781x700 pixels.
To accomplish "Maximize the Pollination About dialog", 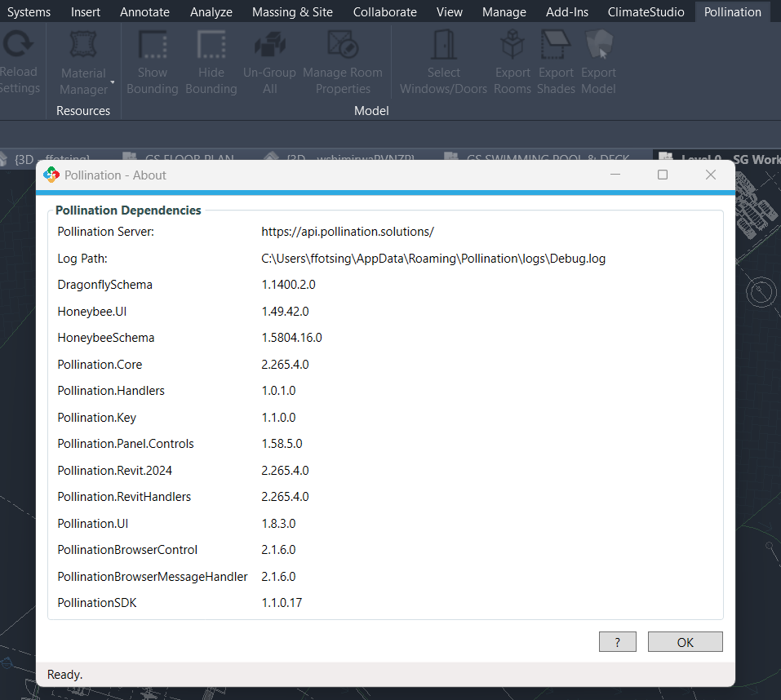I will pos(663,175).
